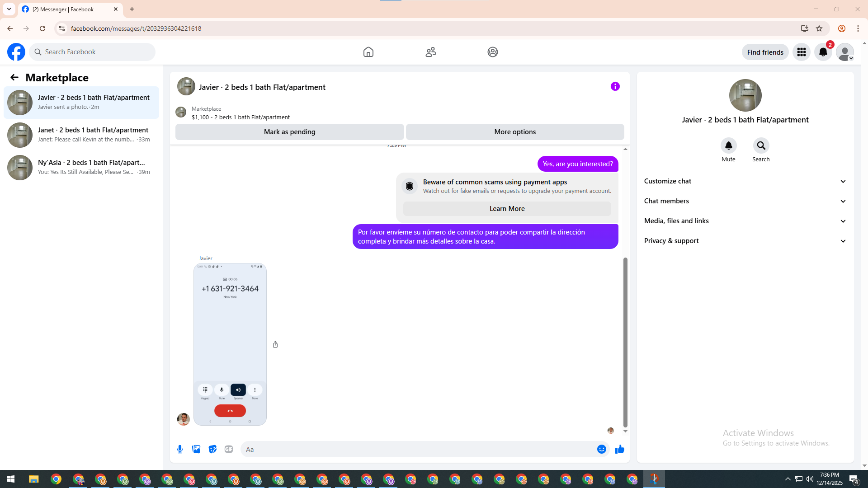Open the emoji picker in message box
The image size is (868, 488).
[x=601, y=449]
